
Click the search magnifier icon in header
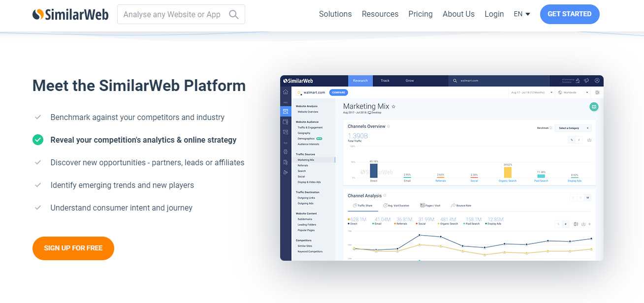tap(233, 14)
